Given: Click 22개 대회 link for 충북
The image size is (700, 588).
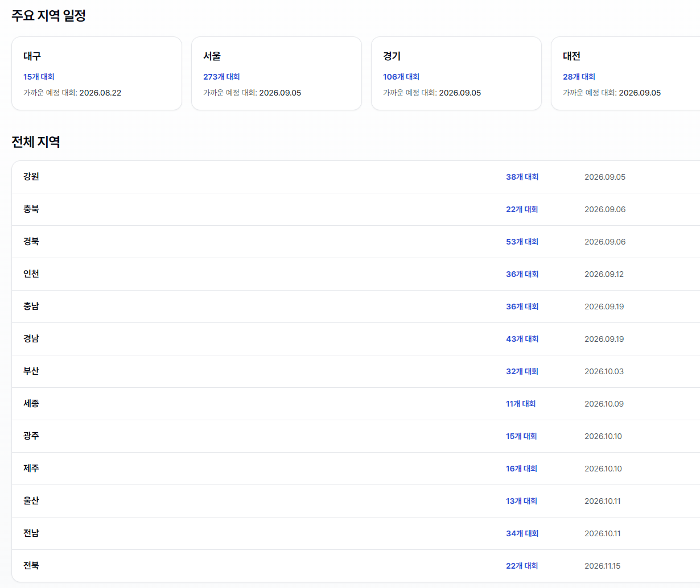Looking at the screenshot, I should pyautogui.click(x=522, y=209).
